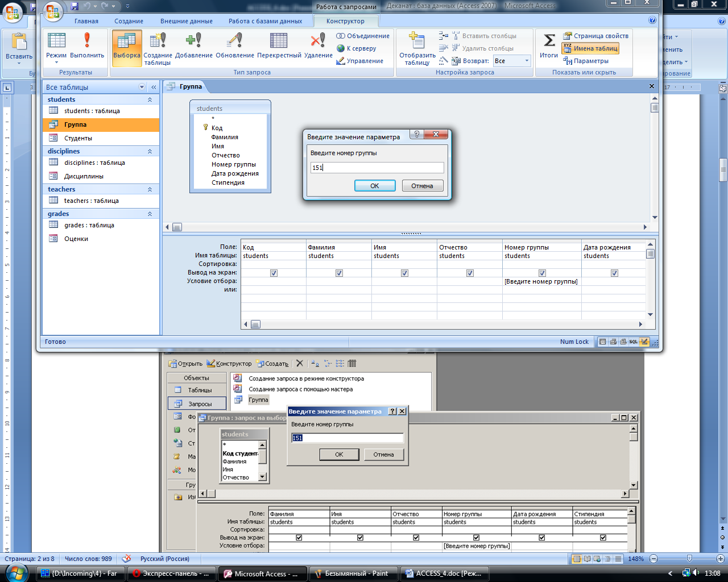
Task: Choose Создание таблицы query type
Action: click(x=158, y=48)
